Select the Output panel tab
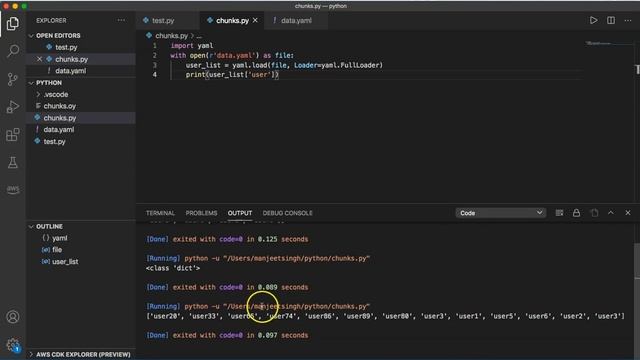This screenshot has width=640, height=360. click(x=240, y=213)
